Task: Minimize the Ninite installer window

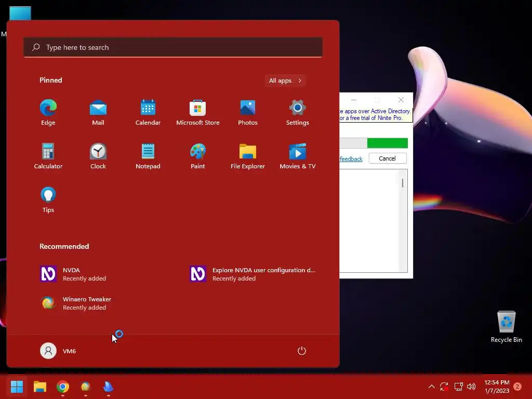Action: [354, 100]
